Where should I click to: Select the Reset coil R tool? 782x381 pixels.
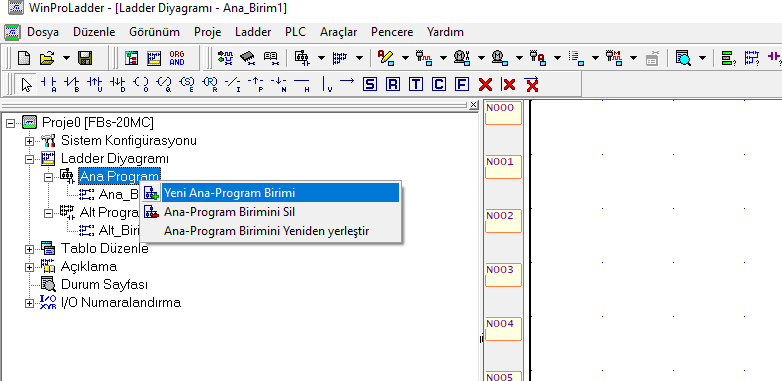(210, 84)
